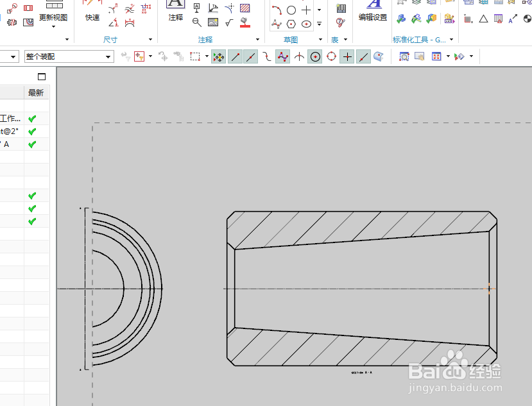Viewport: 532px width, 406px height.
Task: Open the sketch curve gallery more arrow
Action: [320, 24]
